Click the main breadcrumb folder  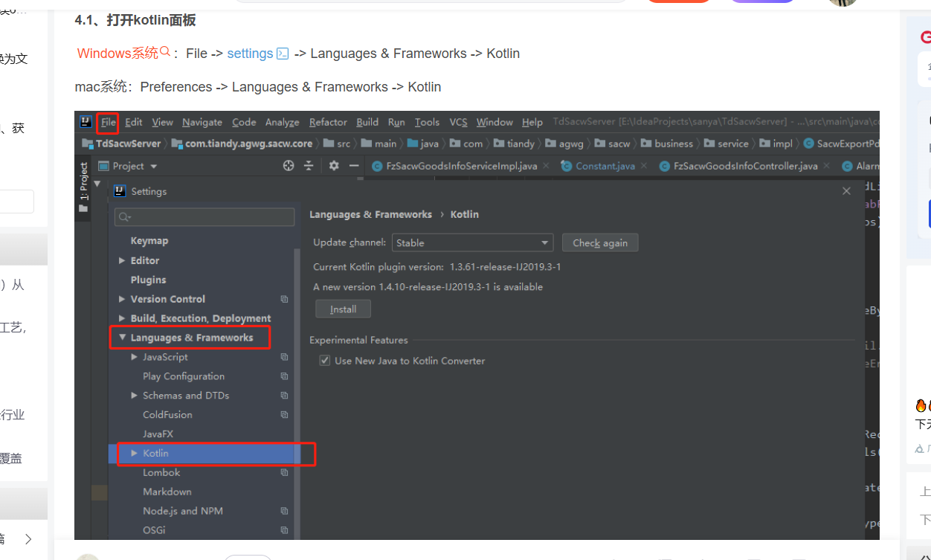(378, 144)
